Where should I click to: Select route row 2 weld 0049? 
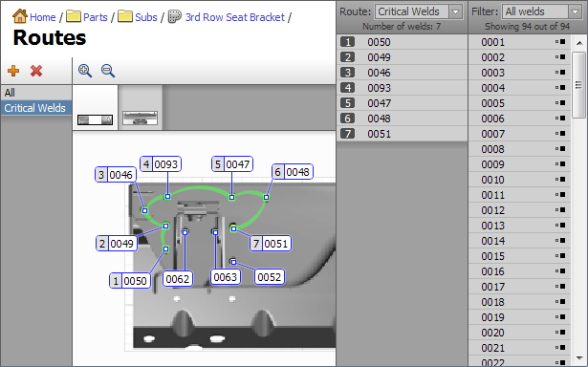(402, 57)
